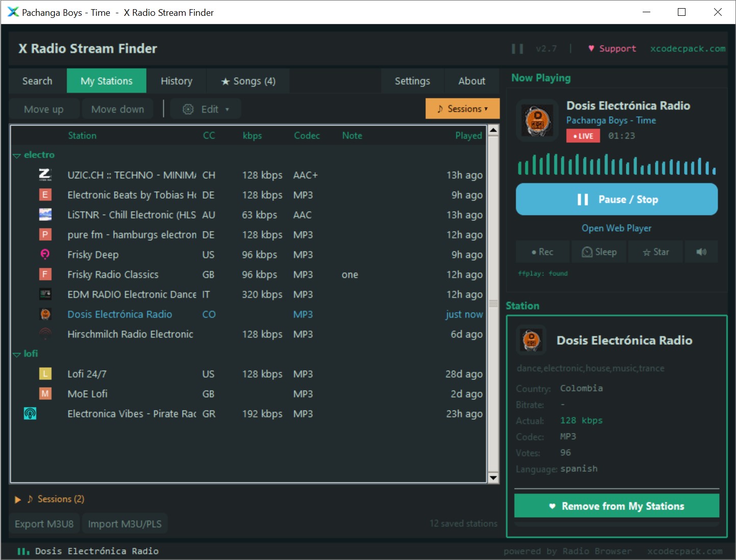Open the Songs (4) tab
Screen dimensions: 736x560
pos(248,81)
